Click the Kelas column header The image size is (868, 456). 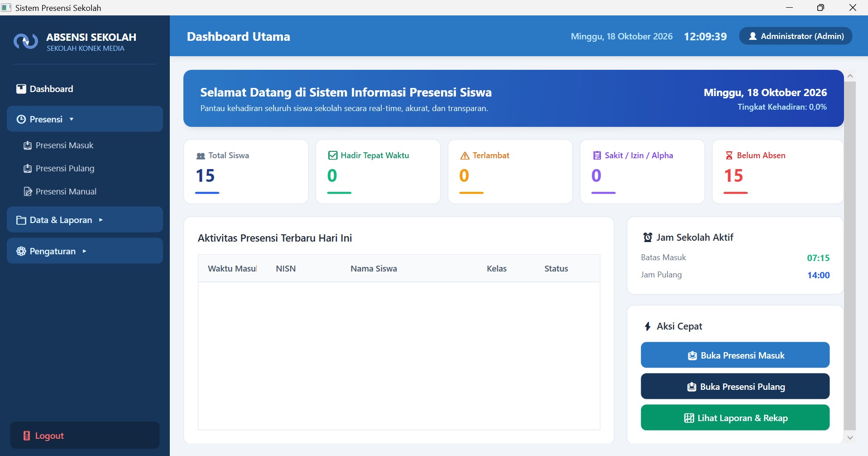[497, 269]
